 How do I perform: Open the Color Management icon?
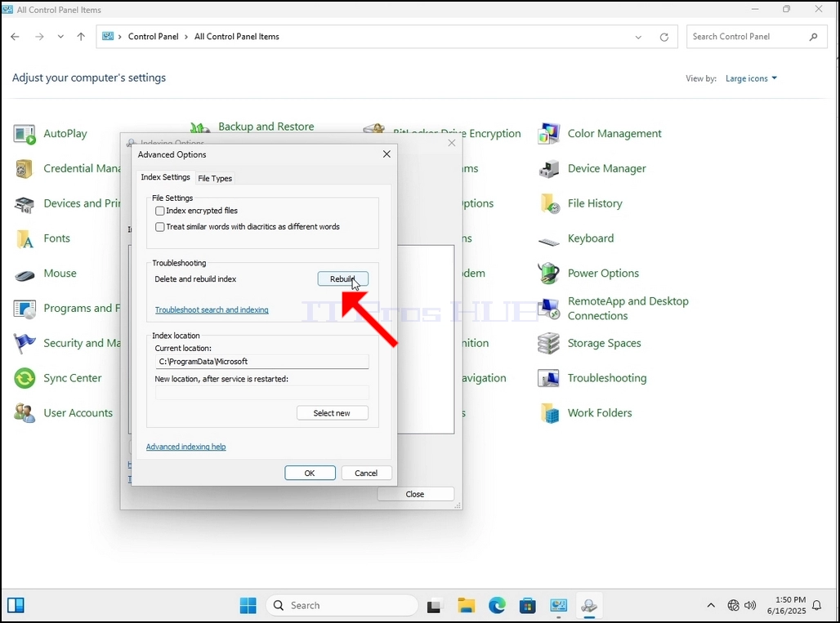click(x=548, y=134)
